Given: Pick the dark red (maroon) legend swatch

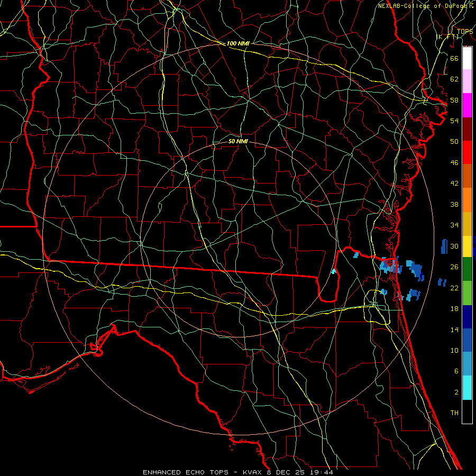Looking at the screenshot, I should click(467, 129).
